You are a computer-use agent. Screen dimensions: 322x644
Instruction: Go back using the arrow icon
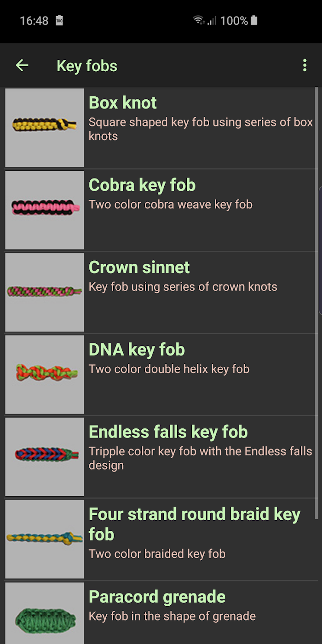click(22, 65)
